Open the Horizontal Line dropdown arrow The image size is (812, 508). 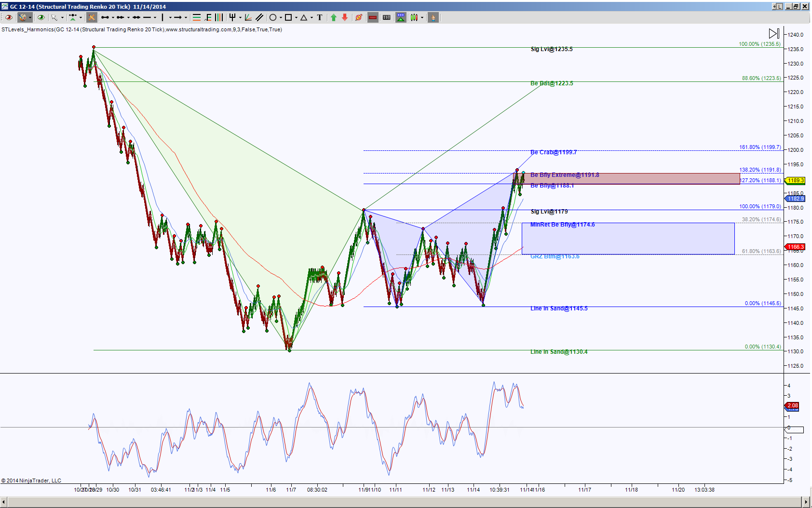(155, 17)
